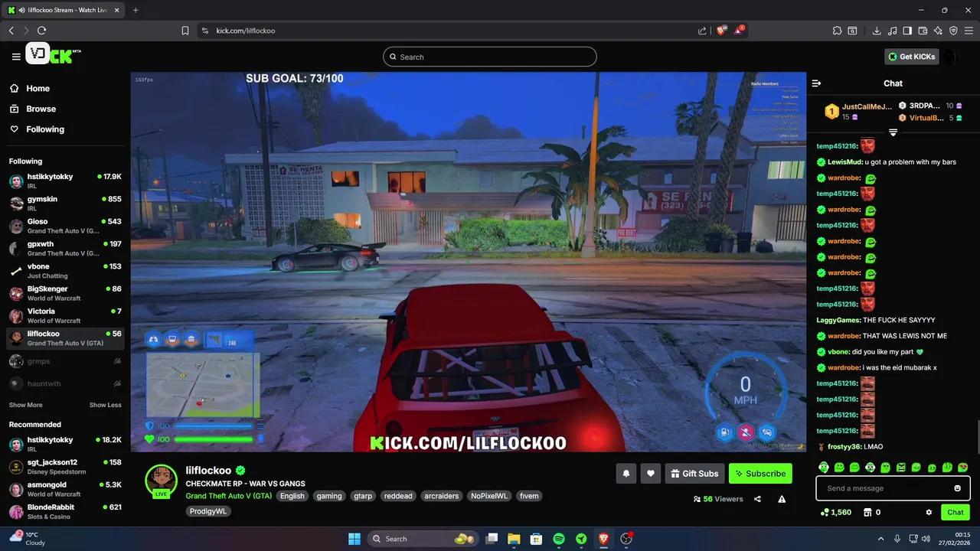Open the Brave Wallet icon
980x551 pixels.
click(x=923, y=31)
